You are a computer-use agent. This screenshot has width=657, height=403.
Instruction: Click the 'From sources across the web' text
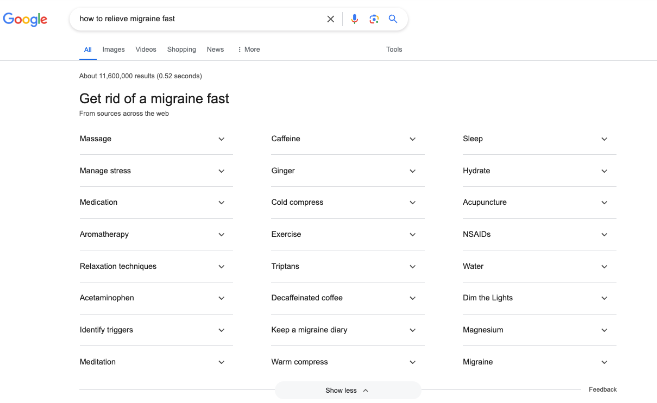click(x=124, y=114)
